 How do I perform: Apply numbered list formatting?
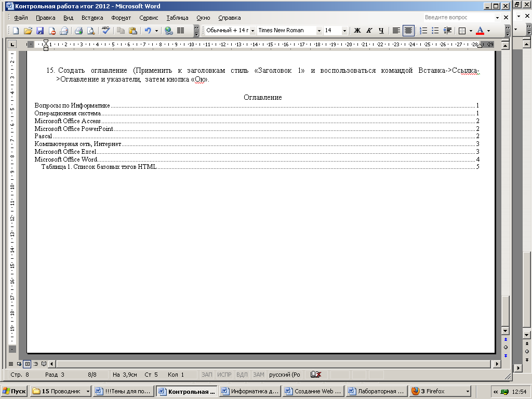tap(423, 31)
